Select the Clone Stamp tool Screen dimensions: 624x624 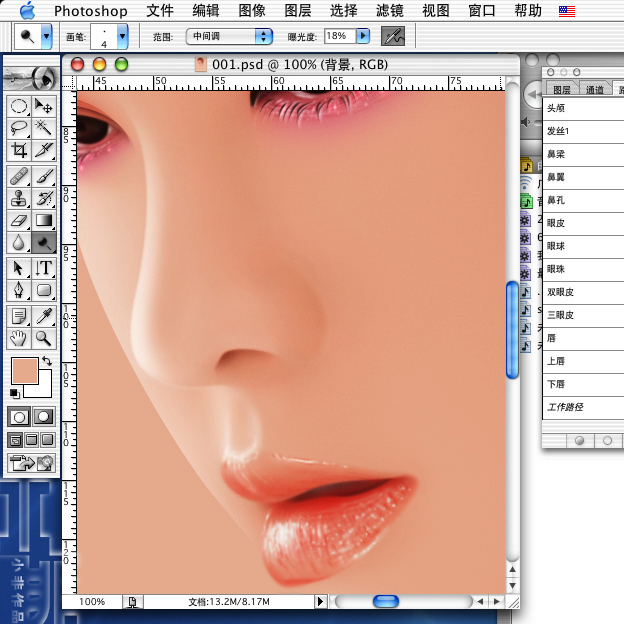19,198
